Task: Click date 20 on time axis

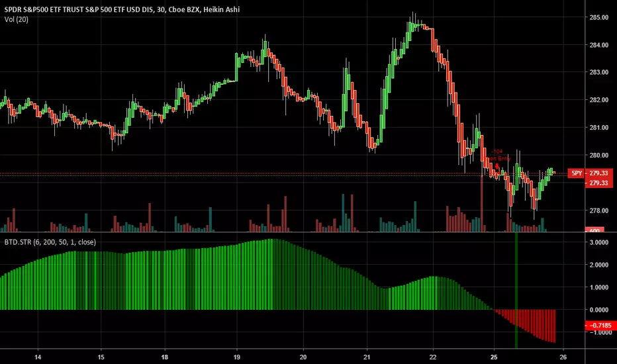Action: pyautogui.click(x=303, y=357)
